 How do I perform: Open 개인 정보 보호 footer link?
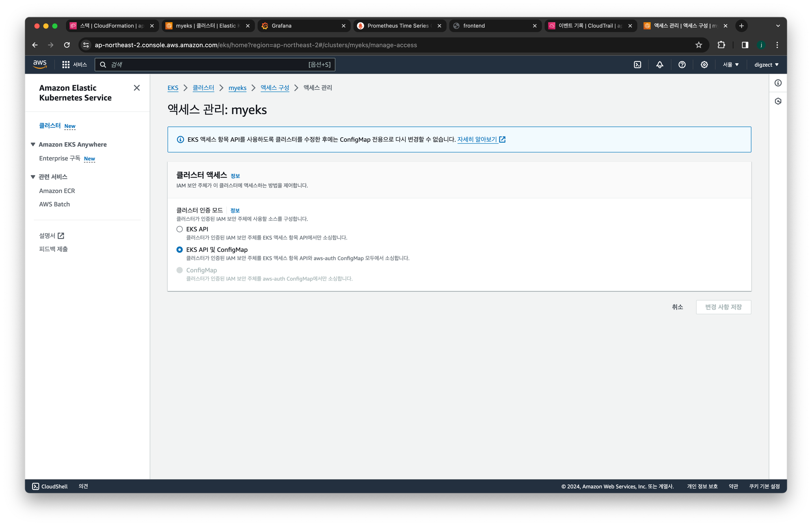click(702, 486)
